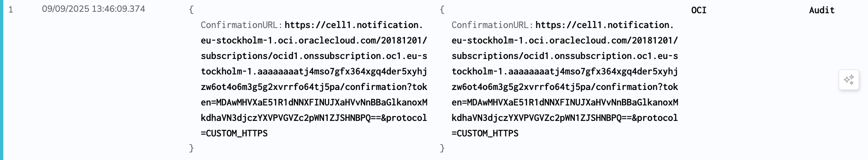Select the ConfirmationURL key in the second column
The image size is (868, 160).
pyautogui.click(x=492, y=25)
